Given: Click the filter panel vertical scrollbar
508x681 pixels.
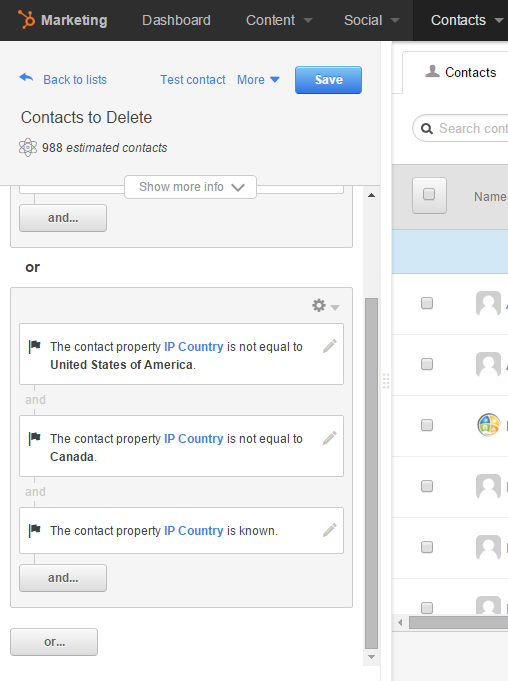Looking at the screenshot, I should (x=371, y=473).
